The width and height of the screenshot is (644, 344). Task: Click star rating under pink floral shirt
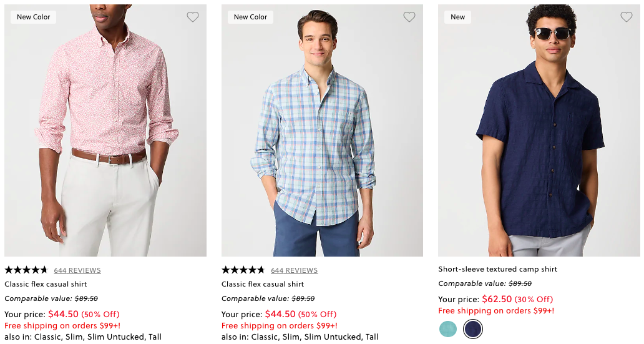(26, 270)
